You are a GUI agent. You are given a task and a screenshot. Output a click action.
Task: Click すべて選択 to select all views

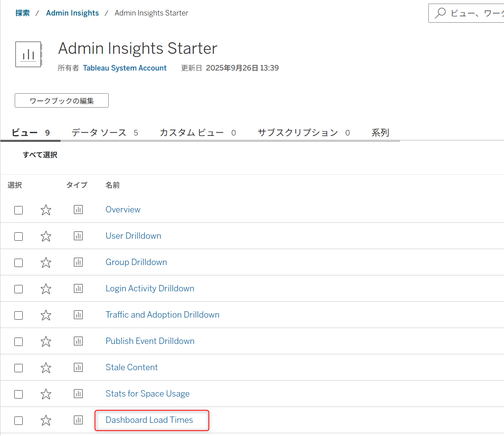(x=40, y=155)
